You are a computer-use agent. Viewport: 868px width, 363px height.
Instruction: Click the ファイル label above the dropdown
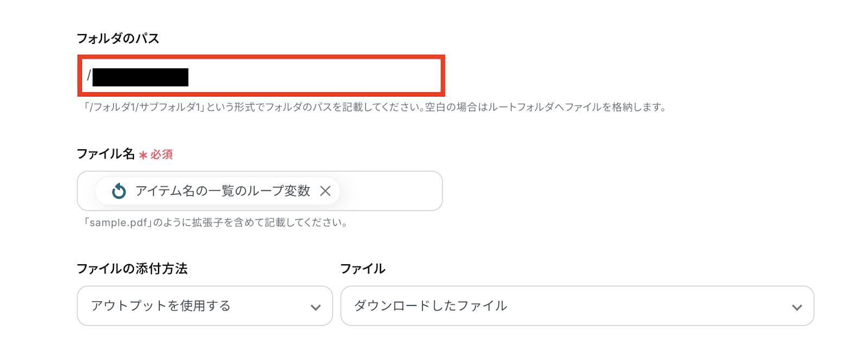coord(362,269)
